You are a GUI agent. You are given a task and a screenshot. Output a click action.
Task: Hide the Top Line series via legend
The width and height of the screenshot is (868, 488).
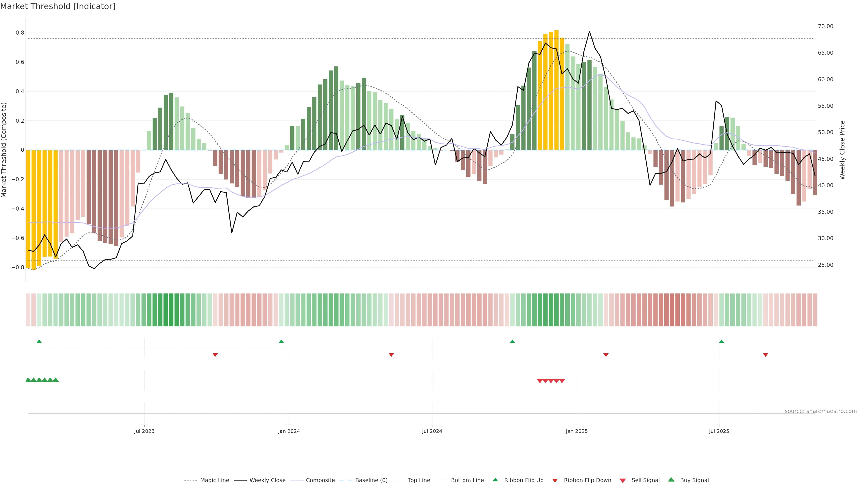coord(419,480)
